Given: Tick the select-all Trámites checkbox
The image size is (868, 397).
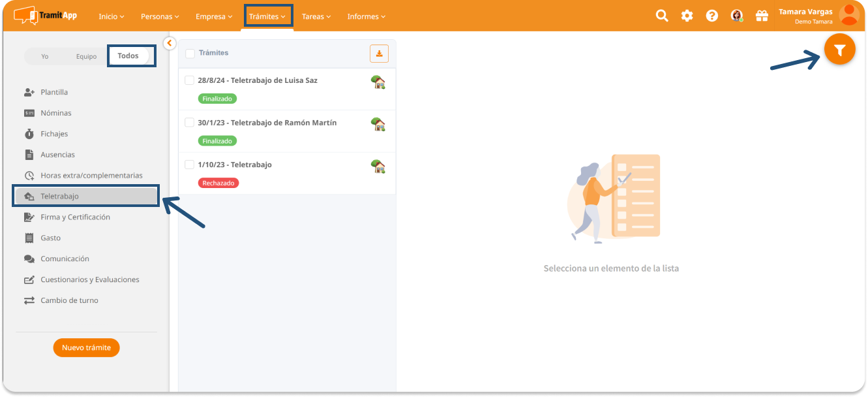Looking at the screenshot, I should coord(190,54).
